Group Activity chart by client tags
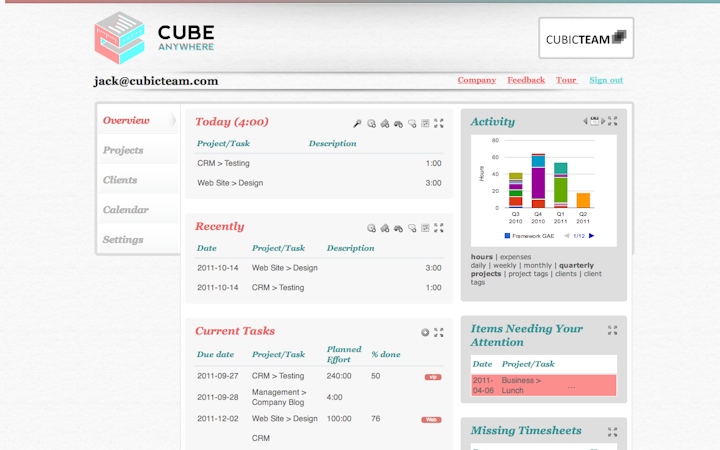Viewport: 720px width, 450px height. (x=592, y=274)
